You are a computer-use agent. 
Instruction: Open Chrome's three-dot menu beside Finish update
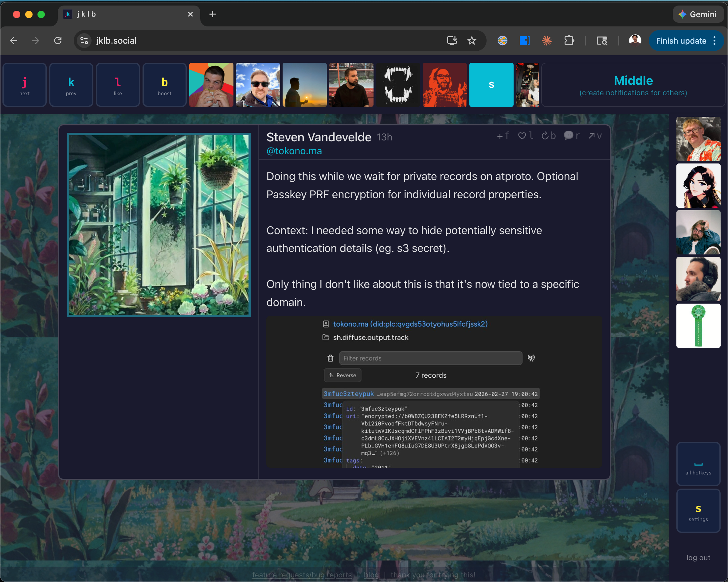tap(715, 41)
